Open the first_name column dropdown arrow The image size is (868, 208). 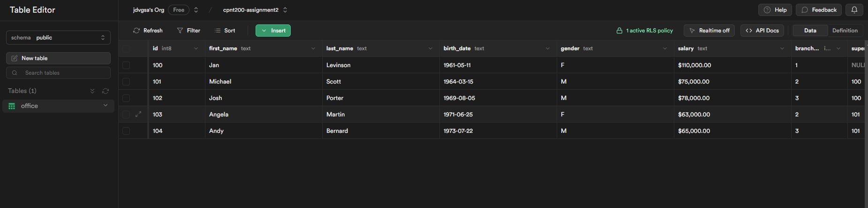point(313,48)
